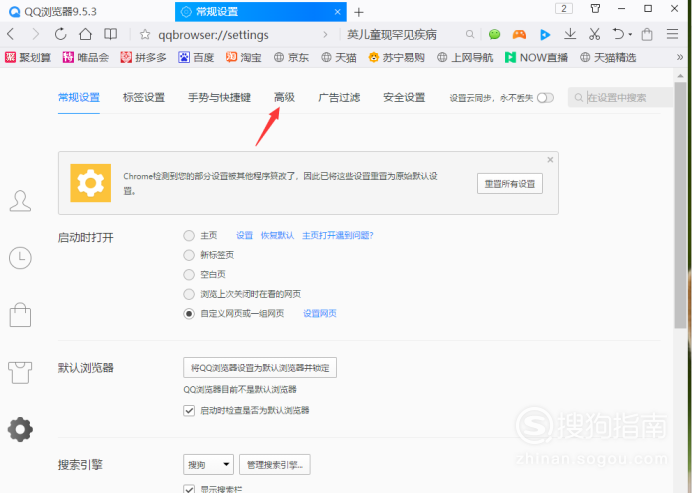Switch to the 常规设置 tab

click(79, 98)
